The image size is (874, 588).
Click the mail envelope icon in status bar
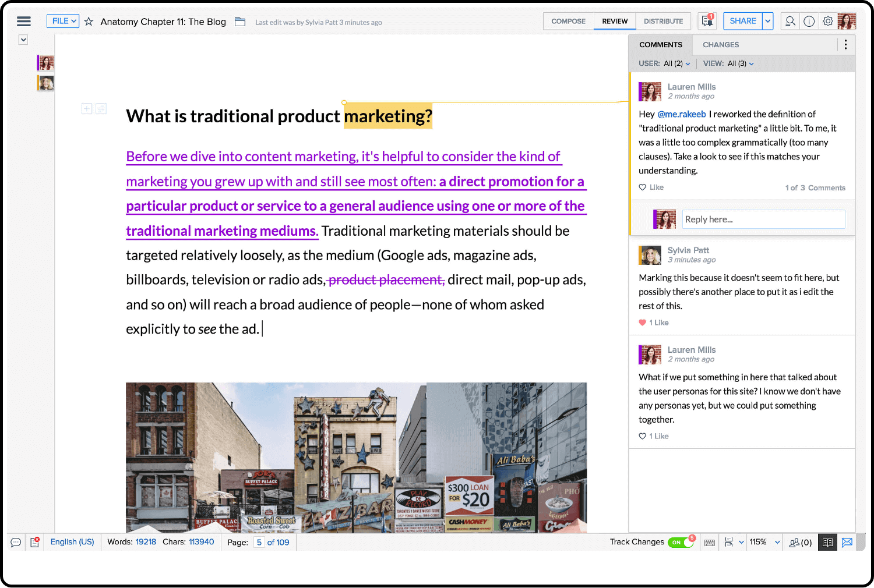[847, 542]
